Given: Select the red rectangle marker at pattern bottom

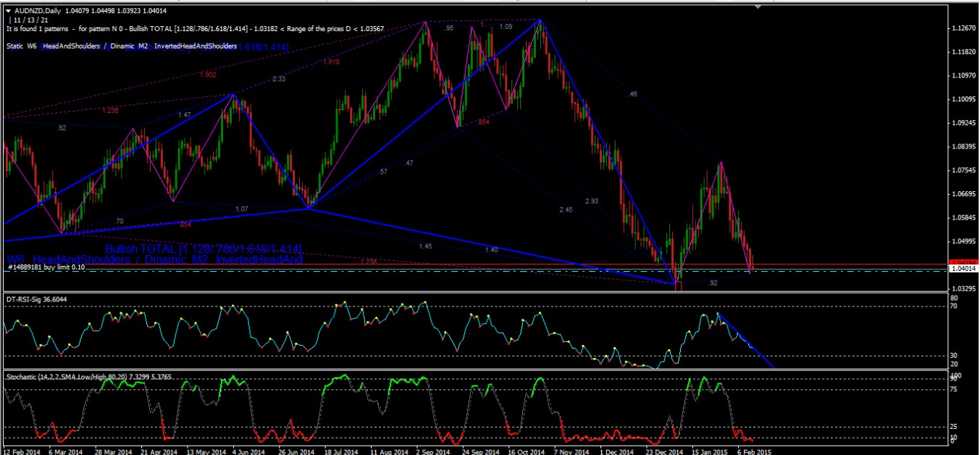Looking at the screenshot, I should (x=679, y=286).
